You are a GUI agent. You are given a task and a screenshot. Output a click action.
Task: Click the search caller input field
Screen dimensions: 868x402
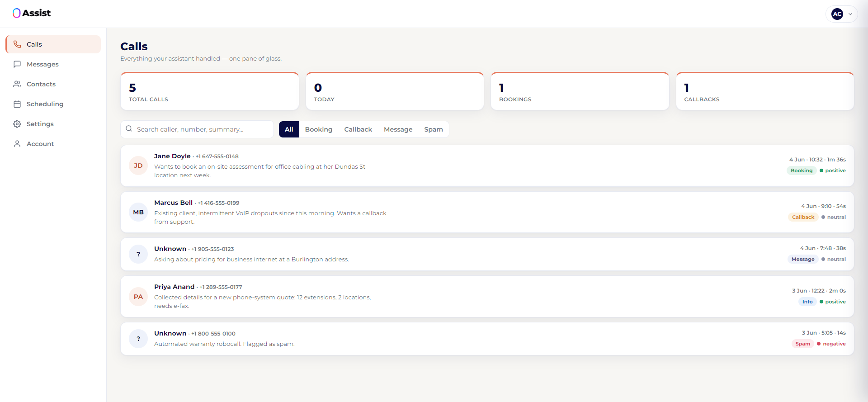[x=197, y=129]
